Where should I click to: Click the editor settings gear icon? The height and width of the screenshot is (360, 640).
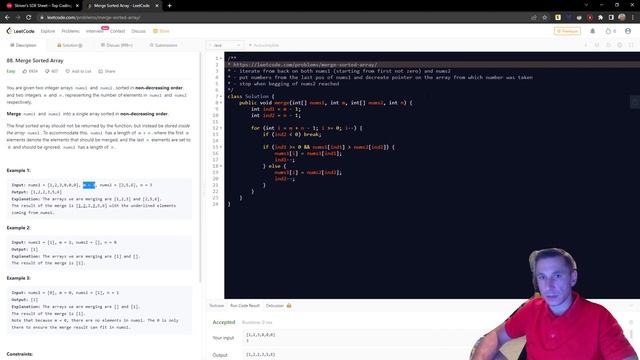620,45
